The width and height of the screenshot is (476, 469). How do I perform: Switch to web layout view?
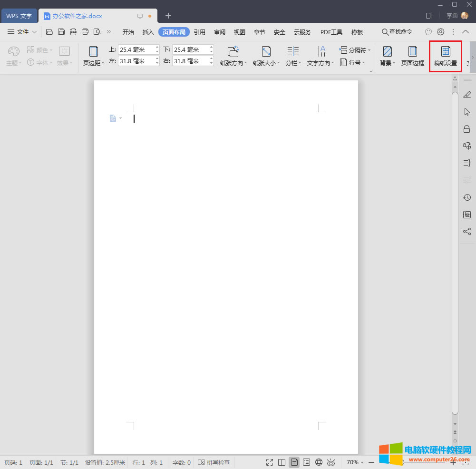pyautogui.click(x=319, y=462)
